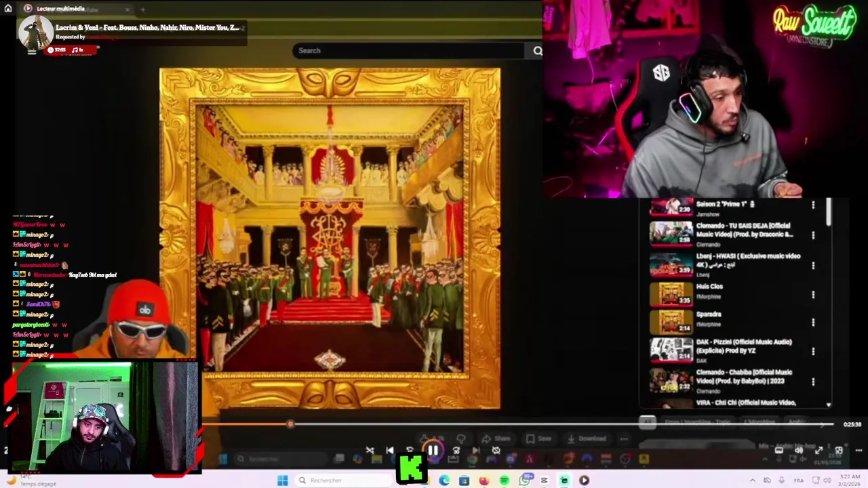
Task: Open options menu for Lbenj HWASI
Action: click(x=813, y=266)
